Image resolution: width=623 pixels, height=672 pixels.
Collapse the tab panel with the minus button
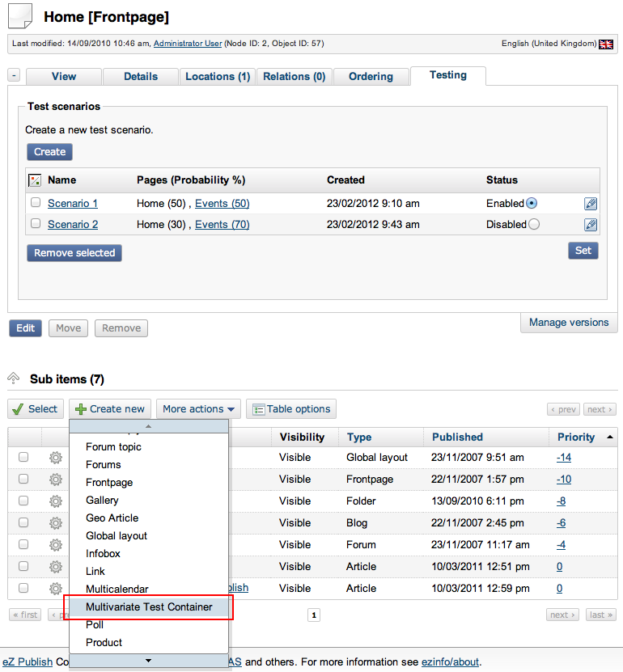(15, 76)
